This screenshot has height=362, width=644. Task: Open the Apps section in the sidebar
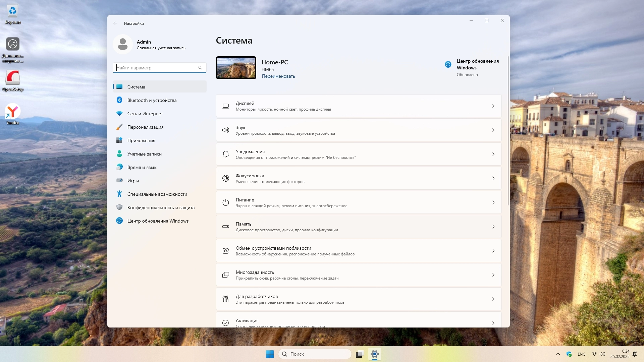coord(141,140)
